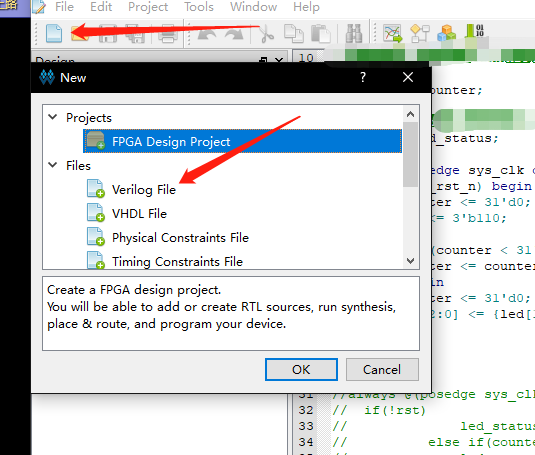Click the New file toolbar icon

point(54,33)
